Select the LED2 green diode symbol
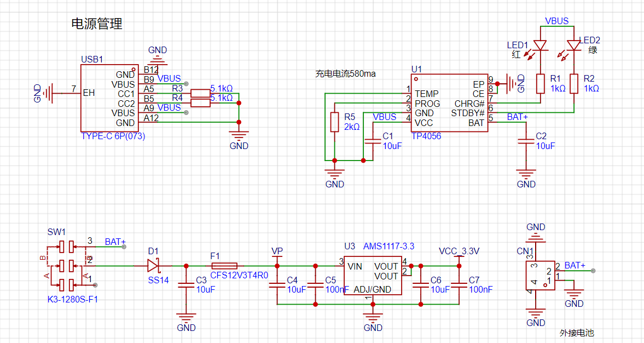 574,45
